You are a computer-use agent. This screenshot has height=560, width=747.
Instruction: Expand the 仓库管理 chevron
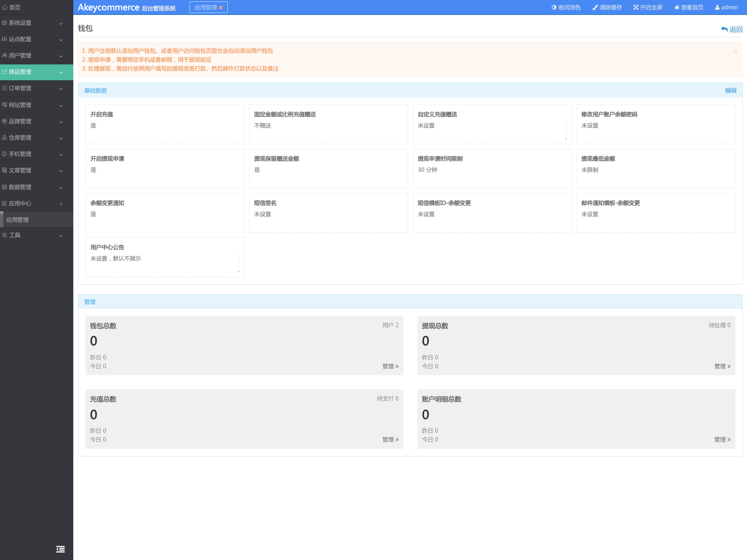[x=61, y=138]
